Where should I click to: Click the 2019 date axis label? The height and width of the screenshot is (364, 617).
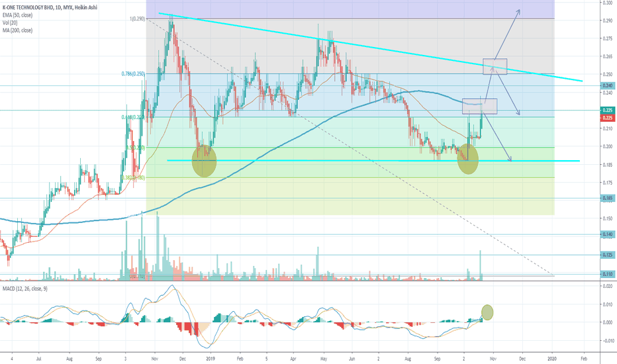pyautogui.click(x=211, y=359)
